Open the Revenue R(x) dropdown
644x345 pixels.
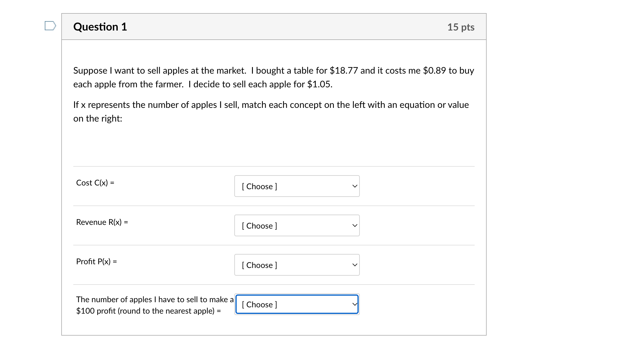coord(297,225)
